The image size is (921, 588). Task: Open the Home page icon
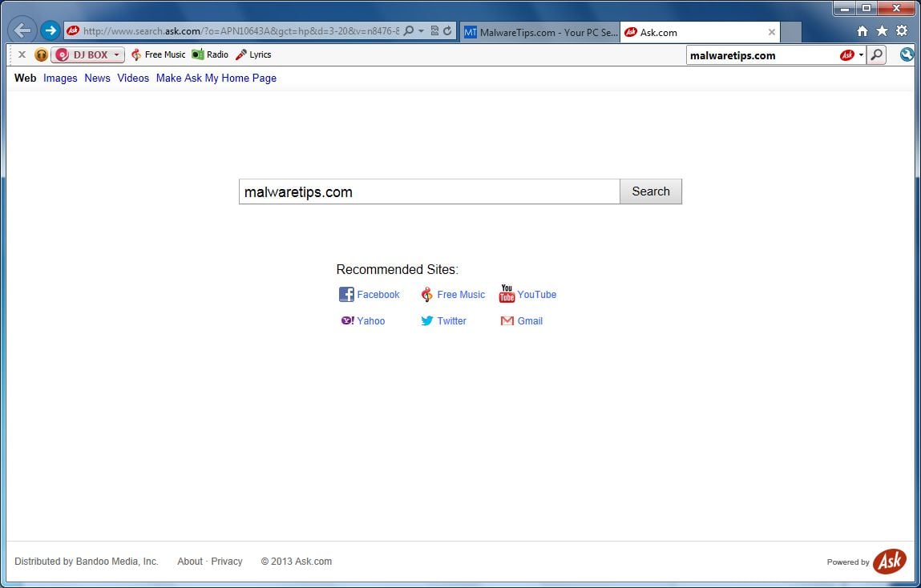tap(862, 32)
